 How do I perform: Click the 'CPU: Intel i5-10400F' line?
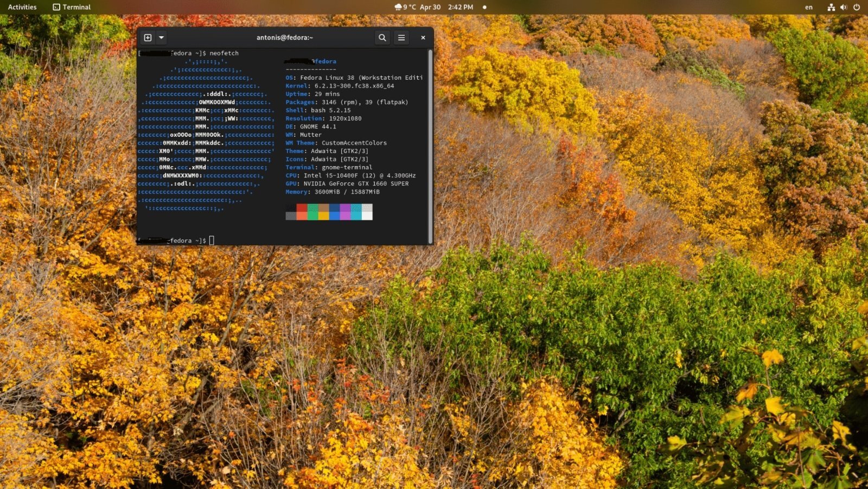tap(351, 175)
